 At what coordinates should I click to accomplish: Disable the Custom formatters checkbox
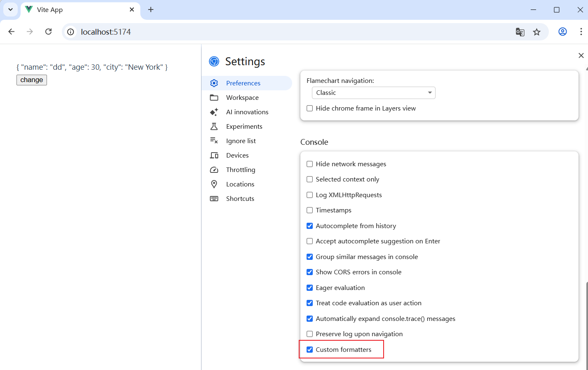[310, 350]
